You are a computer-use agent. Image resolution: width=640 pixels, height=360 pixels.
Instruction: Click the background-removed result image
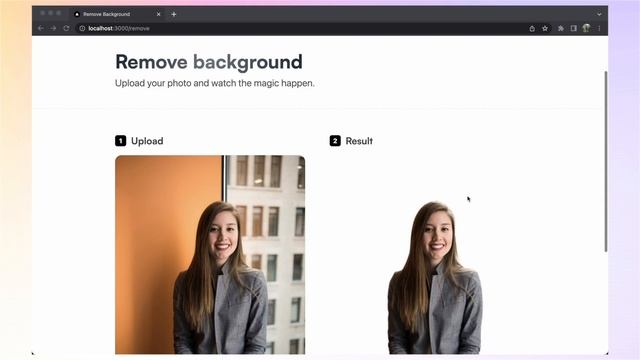[x=435, y=277]
